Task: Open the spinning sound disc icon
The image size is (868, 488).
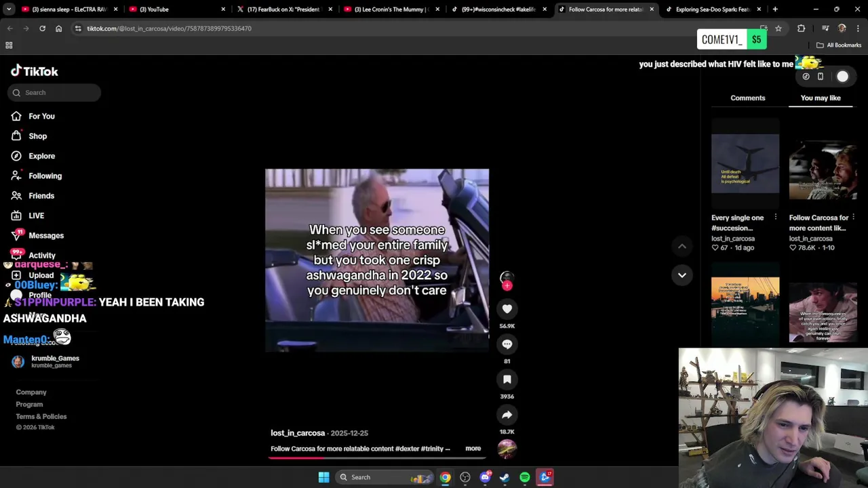Action: 507,449
